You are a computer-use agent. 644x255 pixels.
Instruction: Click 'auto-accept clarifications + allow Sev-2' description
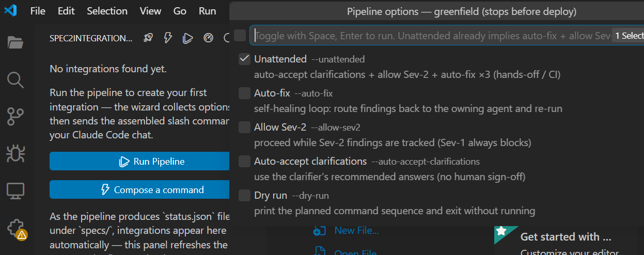pos(407,74)
